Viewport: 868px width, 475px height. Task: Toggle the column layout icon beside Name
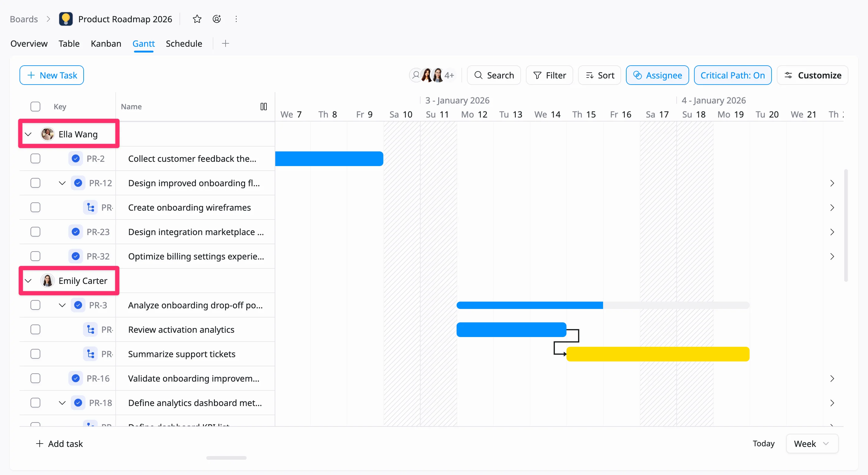click(x=263, y=107)
